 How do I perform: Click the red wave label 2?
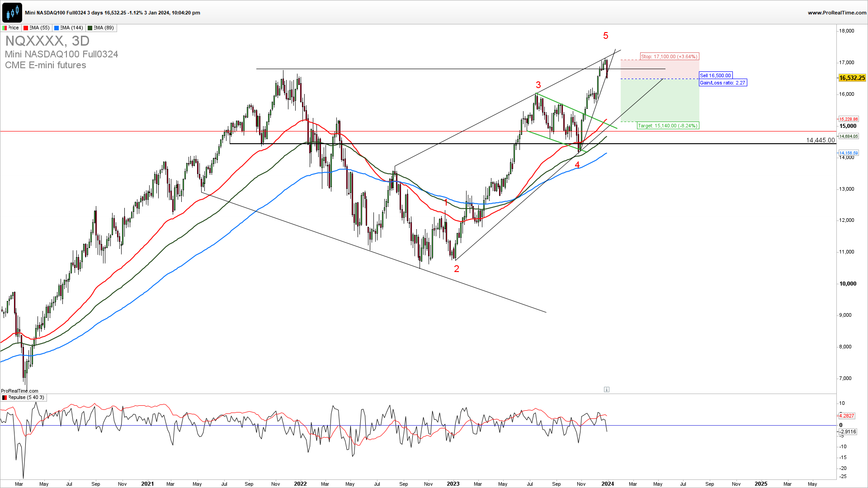coord(457,269)
